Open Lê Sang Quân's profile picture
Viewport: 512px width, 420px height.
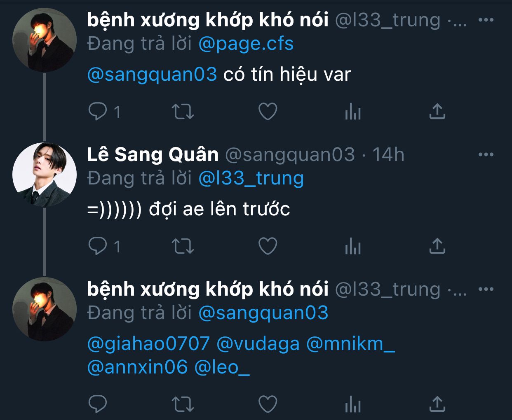click(45, 174)
